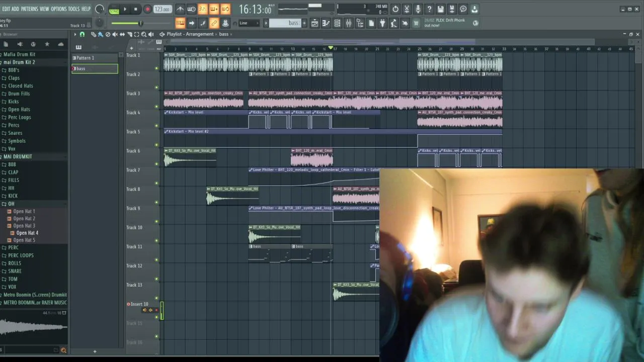This screenshot has height=362, width=644.
Task: Select the Playlist slip tool
Action: pos(122,34)
